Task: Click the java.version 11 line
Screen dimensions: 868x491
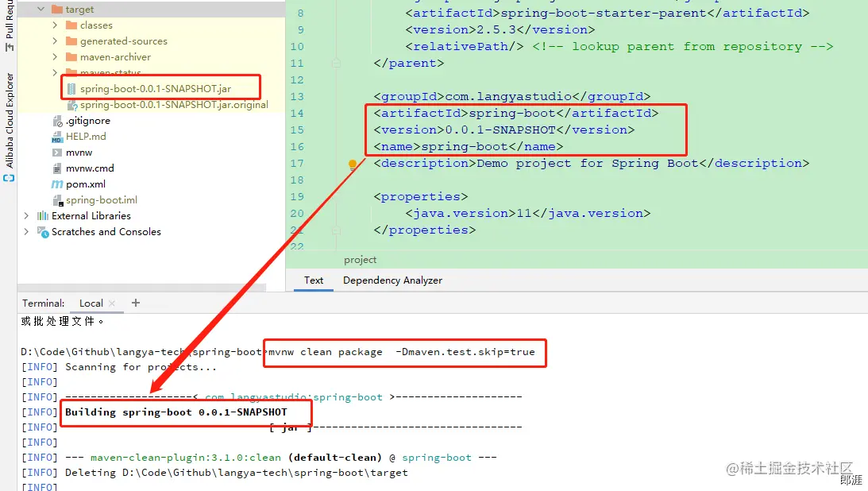Action: [x=527, y=213]
